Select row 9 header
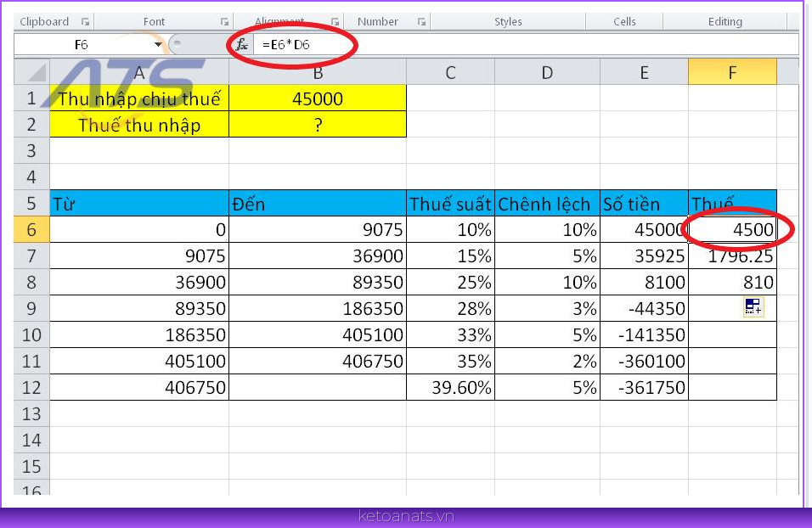 coord(31,308)
